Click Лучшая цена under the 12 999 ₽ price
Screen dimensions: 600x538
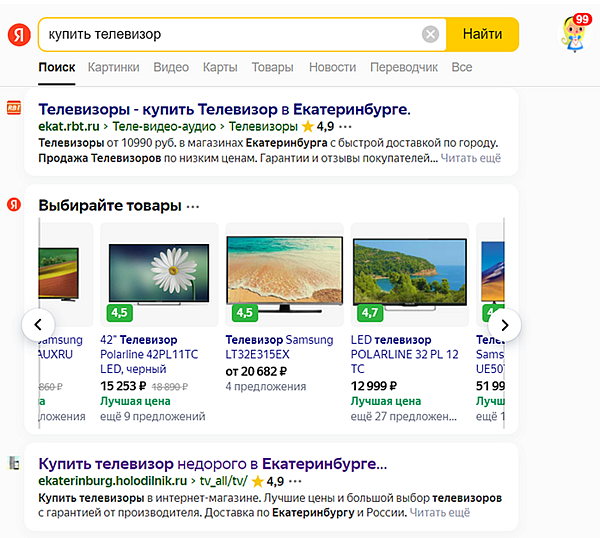pos(386,401)
